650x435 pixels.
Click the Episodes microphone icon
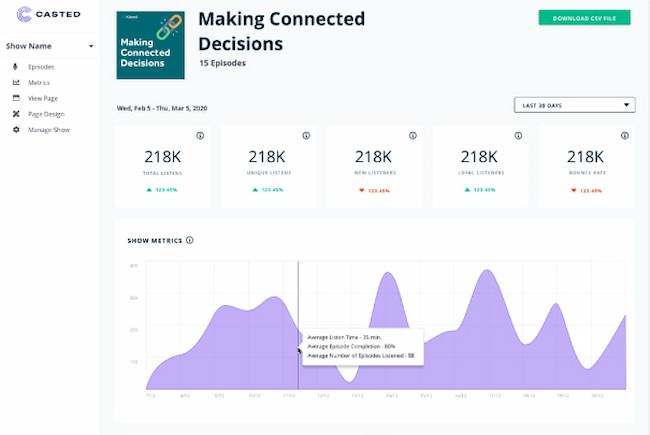16,66
